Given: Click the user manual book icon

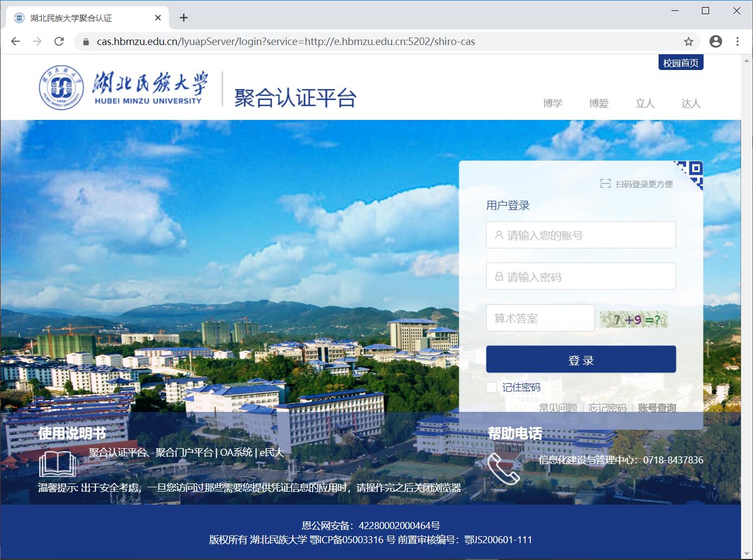Looking at the screenshot, I should [57, 463].
